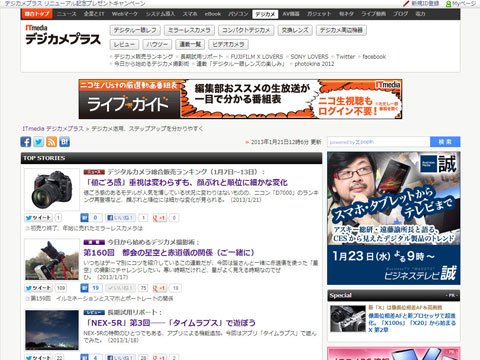Viewport: 480px width, 360px height.
Task: Open the 第160回 都会の星空と赤道儀の関係 headline
Action: tap(169, 253)
